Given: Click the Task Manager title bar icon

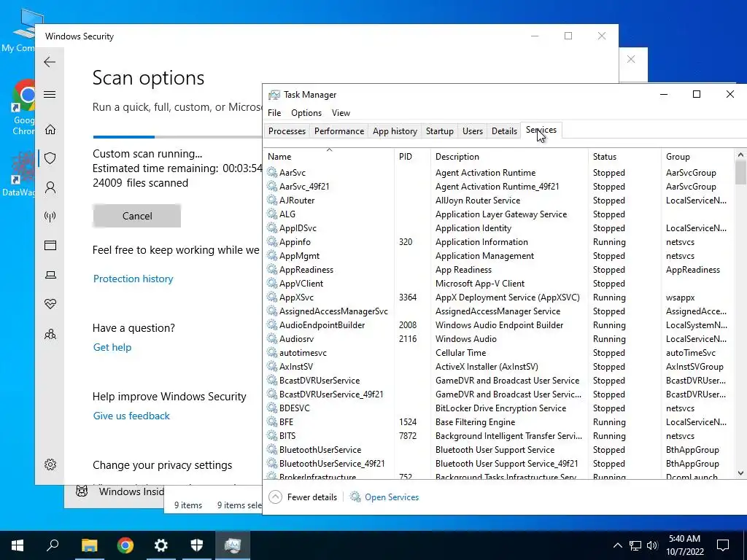Looking at the screenshot, I should point(274,95).
